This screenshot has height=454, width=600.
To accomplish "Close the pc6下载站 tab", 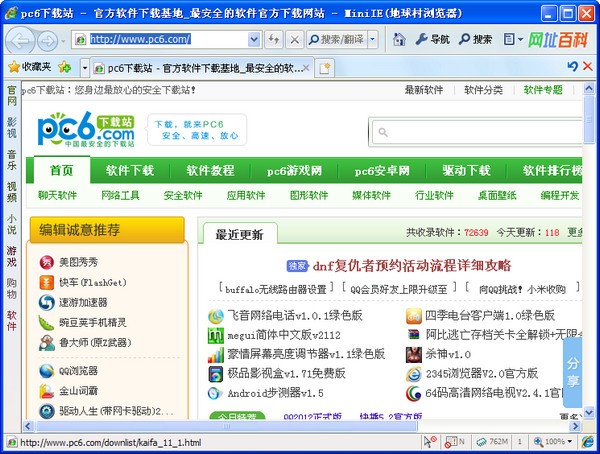I will coord(306,68).
